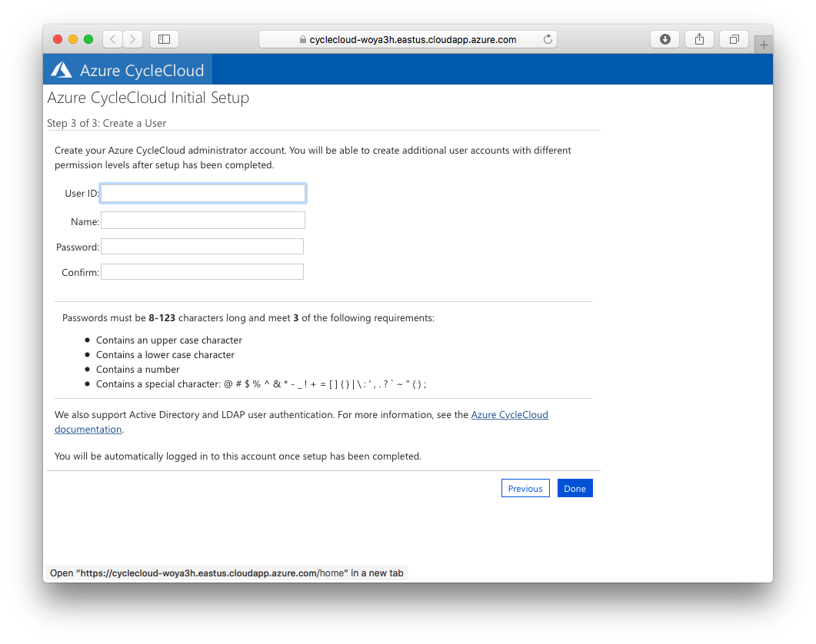Select the Name input field
The image size is (816, 644).
coord(203,220)
